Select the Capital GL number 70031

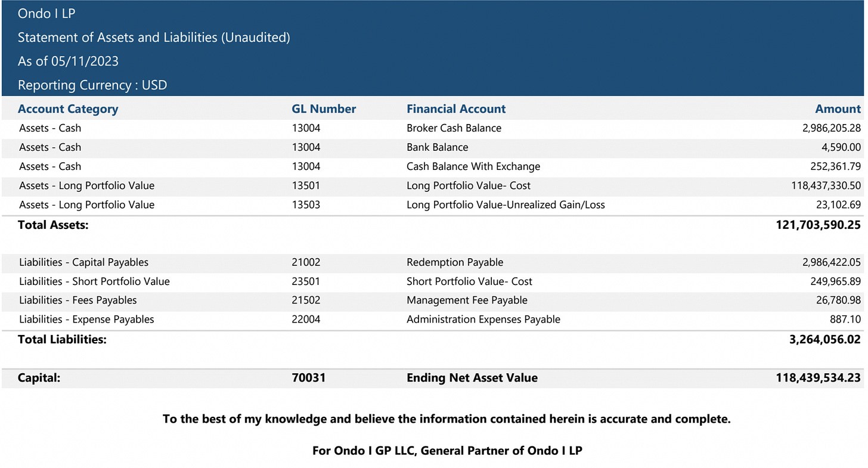point(308,378)
